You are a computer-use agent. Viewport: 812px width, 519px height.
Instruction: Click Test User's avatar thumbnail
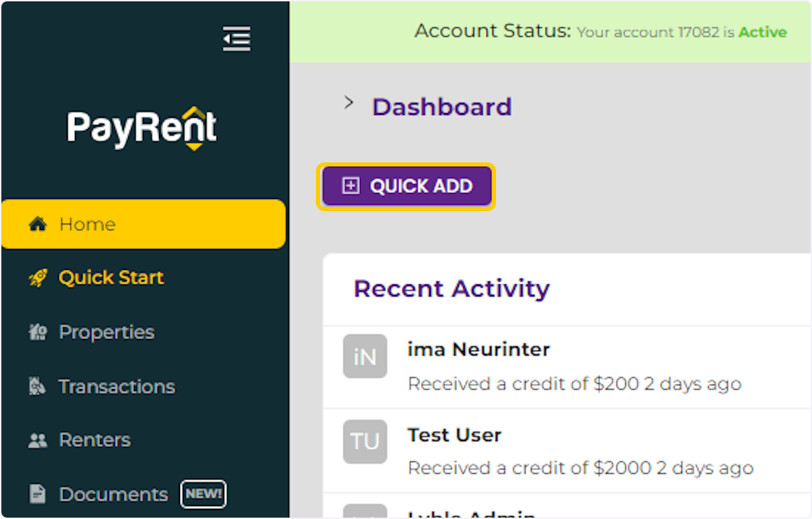[365, 441]
